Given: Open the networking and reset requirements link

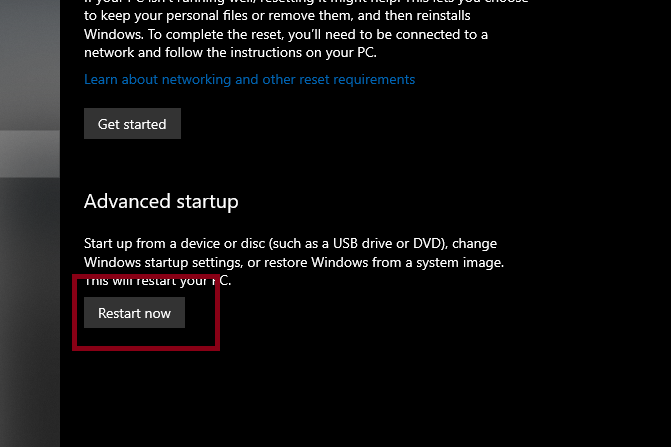Looking at the screenshot, I should click(x=249, y=79).
